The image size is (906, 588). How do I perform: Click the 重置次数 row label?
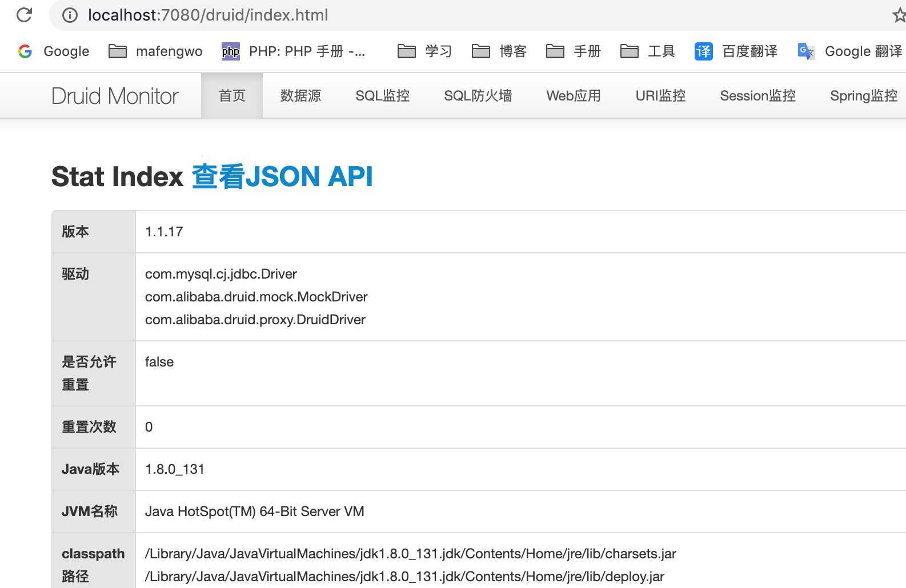(89, 427)
